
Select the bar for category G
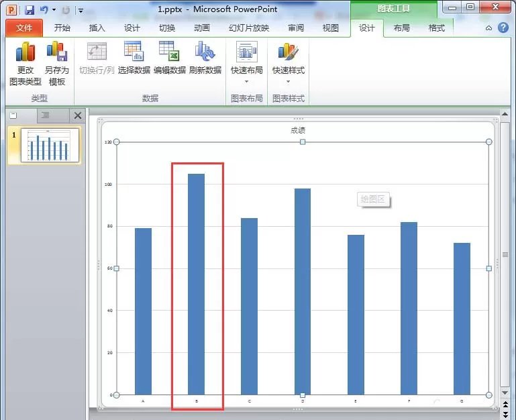462,319
